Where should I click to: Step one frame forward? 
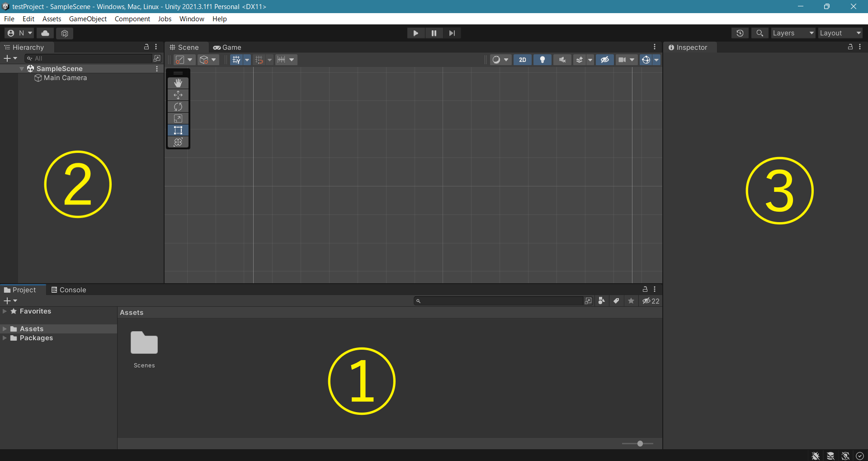point(452,33)
